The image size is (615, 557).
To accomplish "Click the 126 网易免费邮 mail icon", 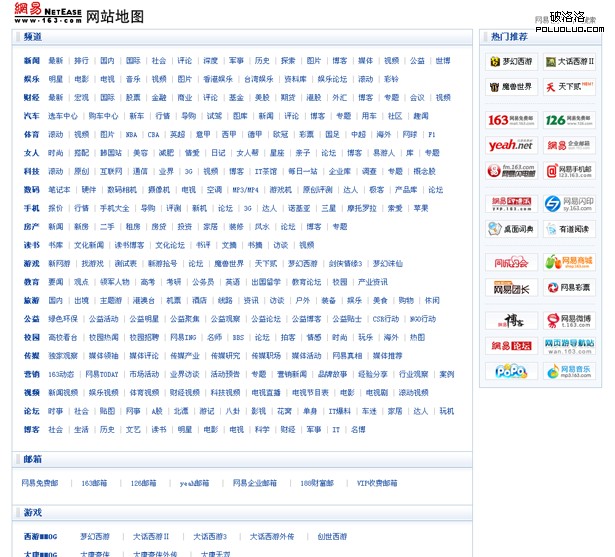I will coord(569,120).
